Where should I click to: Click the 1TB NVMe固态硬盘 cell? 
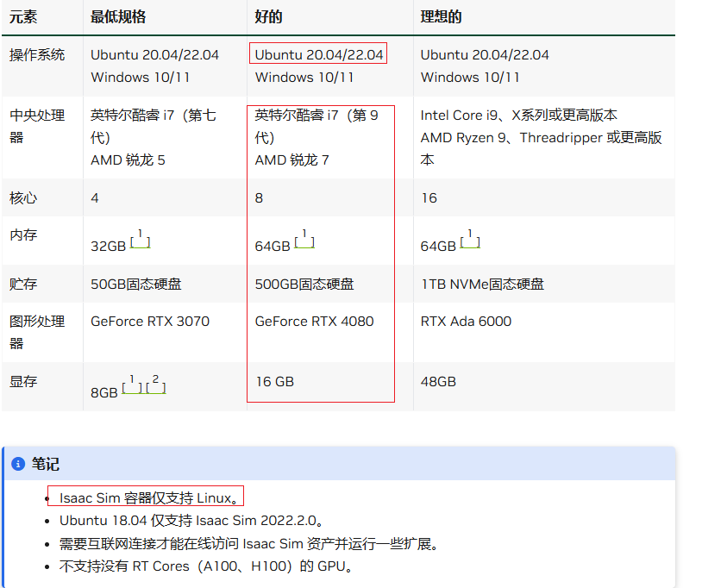pos(483,284)
